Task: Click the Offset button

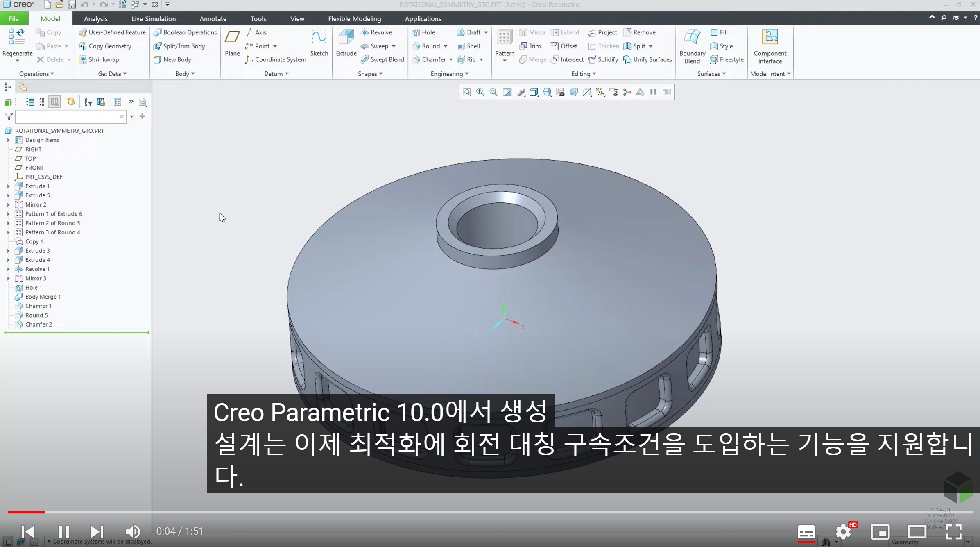Action: 564,46
